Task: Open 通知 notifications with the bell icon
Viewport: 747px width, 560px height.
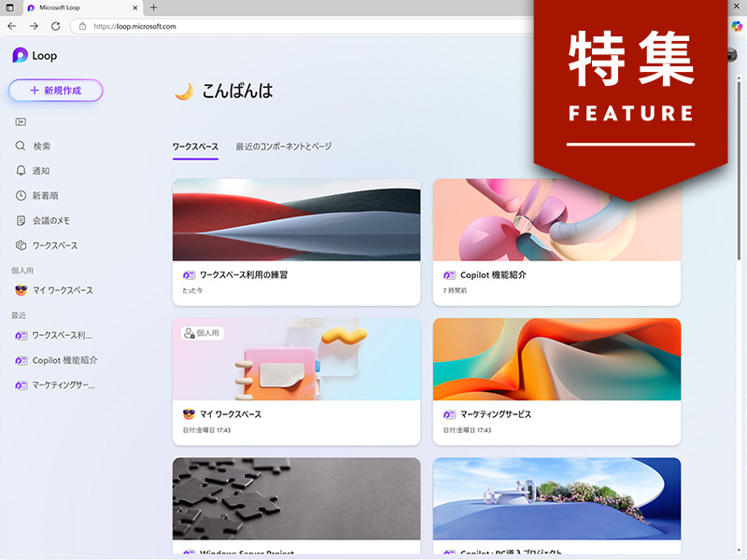Action: 40,171
